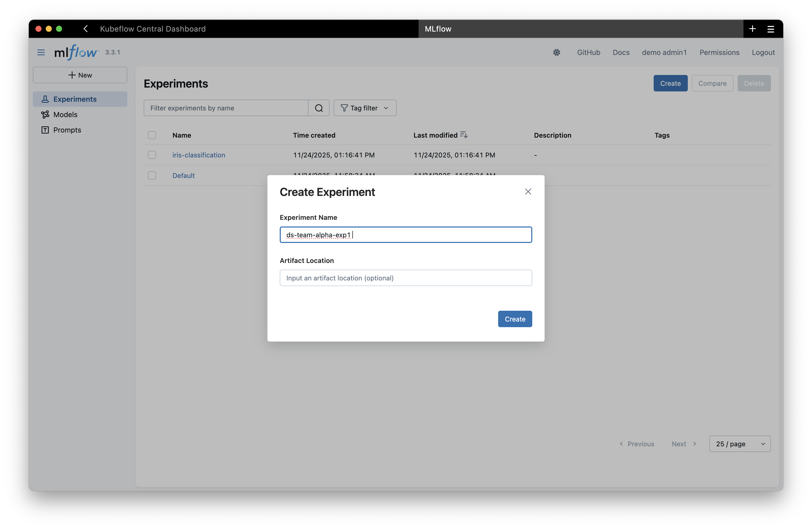812x529 pixels.
Task: Sort by Last modified using the sort icon
Action: pos(464,135)
